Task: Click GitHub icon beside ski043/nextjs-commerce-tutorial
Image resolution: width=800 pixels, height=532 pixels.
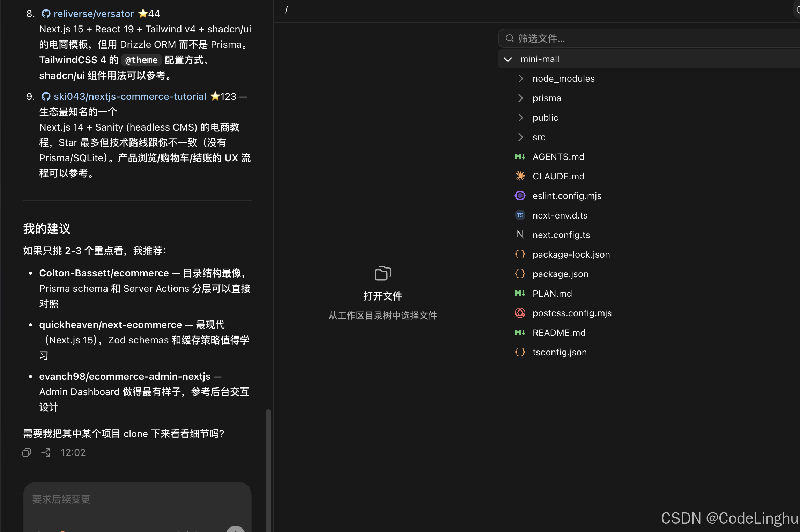Action: [46, 96]
